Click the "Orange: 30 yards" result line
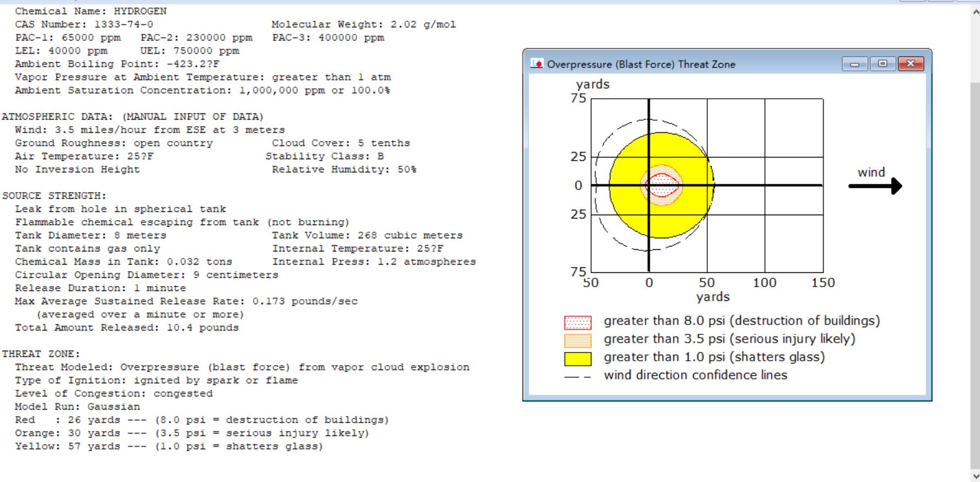The width and height of the screenshot is (980, 482). [x=192, y=433]
